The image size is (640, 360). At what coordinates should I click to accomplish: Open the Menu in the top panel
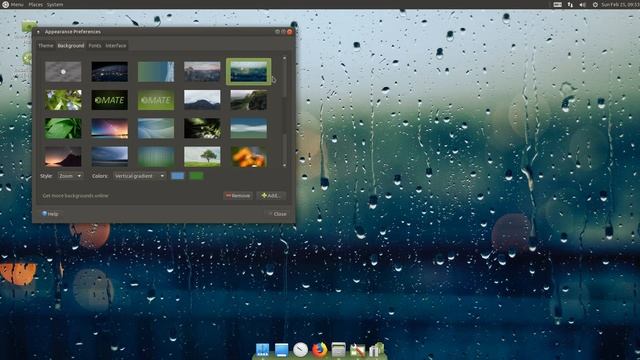click(17, 4)
